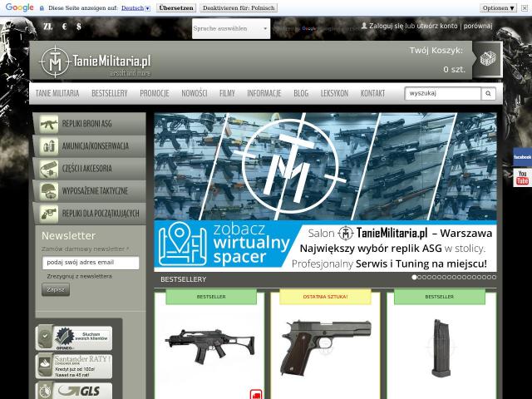Focus the newsletter email address field
Screen dimensions: 532x399
tap(91, 263)
